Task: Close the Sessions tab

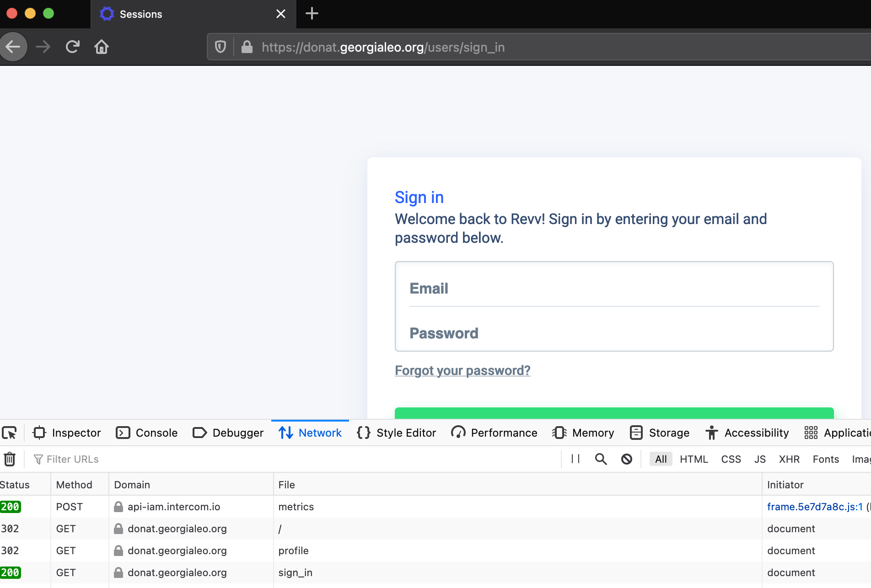Action: 281,14
